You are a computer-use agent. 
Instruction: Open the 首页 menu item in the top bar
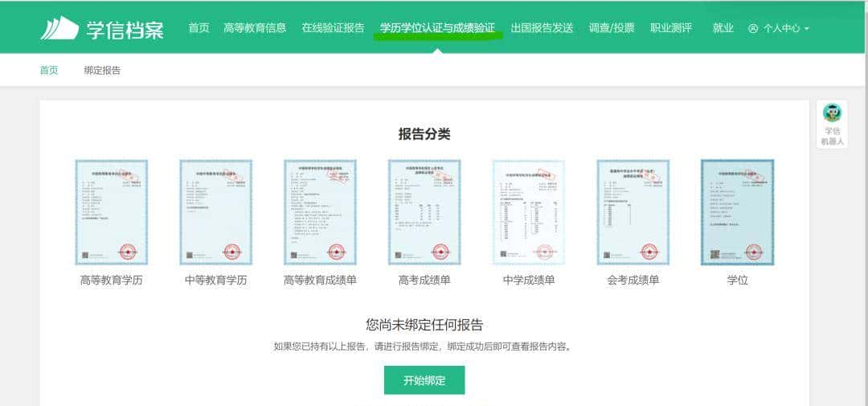(199, 28)
